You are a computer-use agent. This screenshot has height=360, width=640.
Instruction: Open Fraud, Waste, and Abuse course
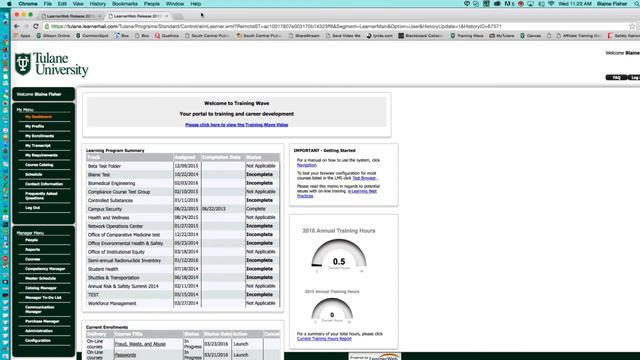tap(140, 344)
